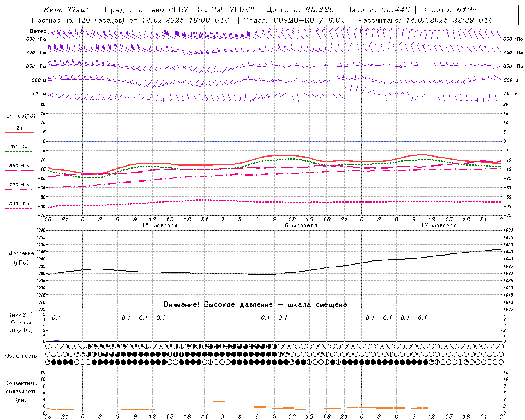The image size is (525, 420).
Task: Click the Облачность cloud cover label
Action: [x=21, y=356]
